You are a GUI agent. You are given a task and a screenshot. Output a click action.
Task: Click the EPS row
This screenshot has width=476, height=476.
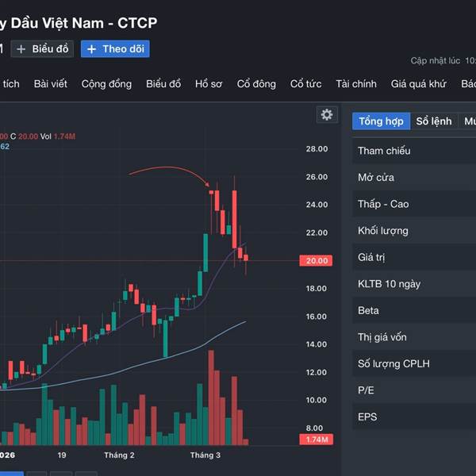367,417
